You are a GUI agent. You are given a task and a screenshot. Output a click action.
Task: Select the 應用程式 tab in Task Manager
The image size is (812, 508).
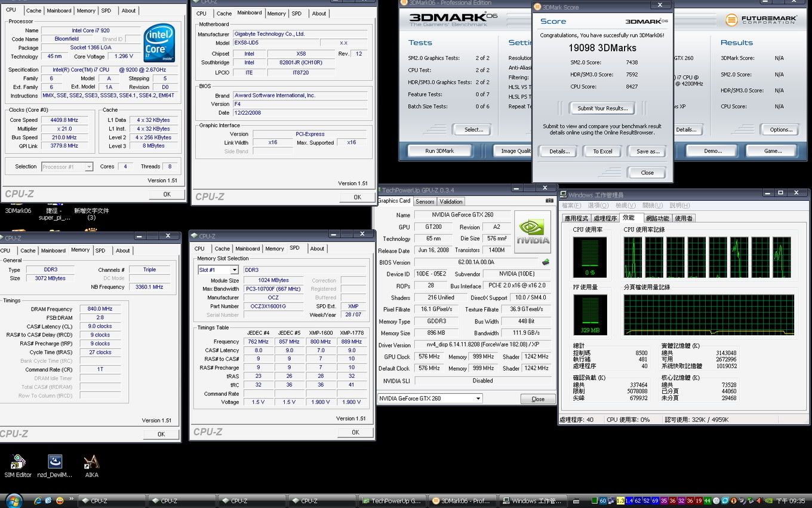(576, 218)
